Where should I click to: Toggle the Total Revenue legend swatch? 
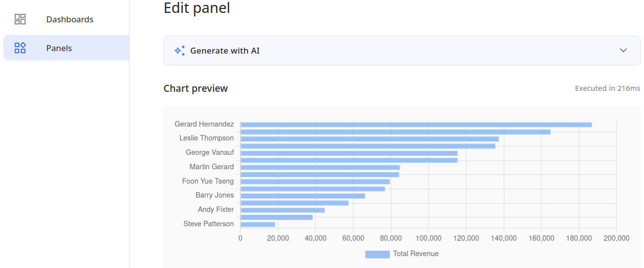377,254
